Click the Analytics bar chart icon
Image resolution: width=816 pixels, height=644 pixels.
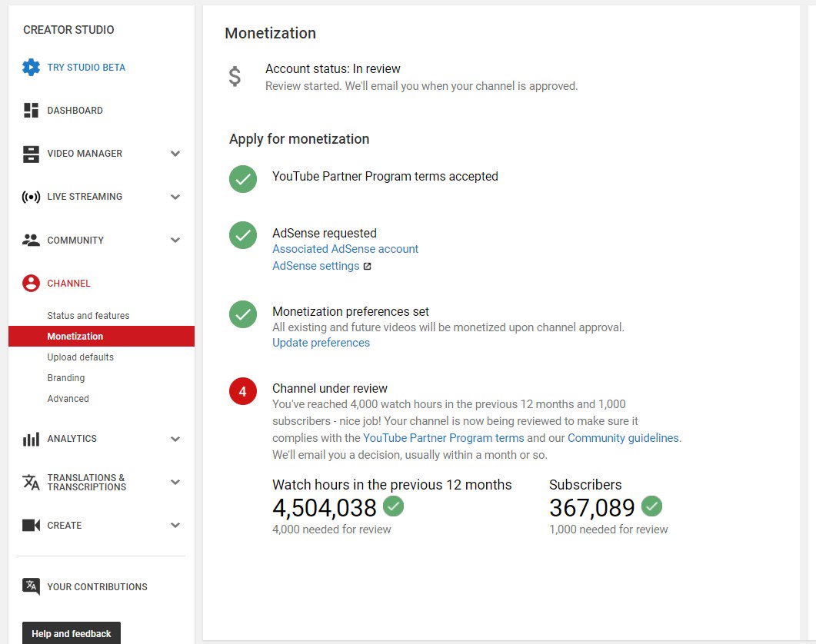click(x=32, y=439)
